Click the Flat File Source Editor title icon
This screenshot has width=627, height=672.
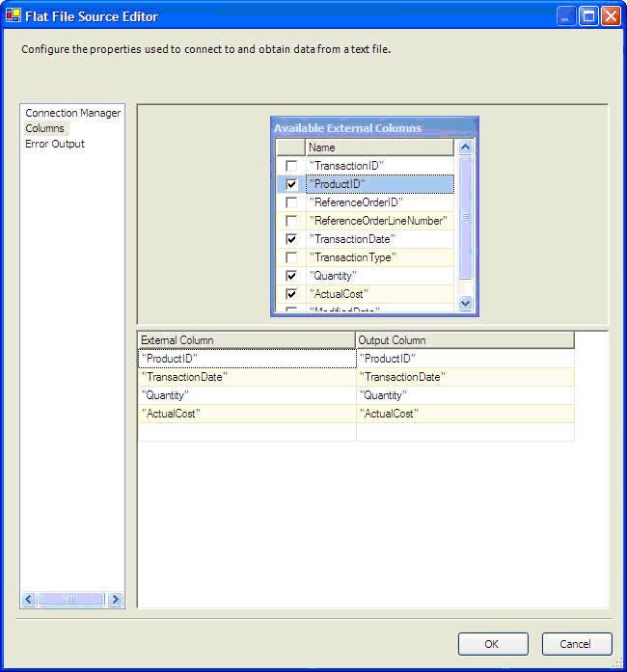click(x=14, y=15)
